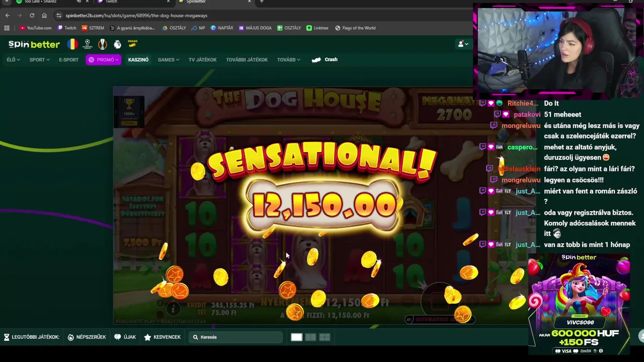
Task: Expand the GAMES dropdown
Action: click(169, 60)
